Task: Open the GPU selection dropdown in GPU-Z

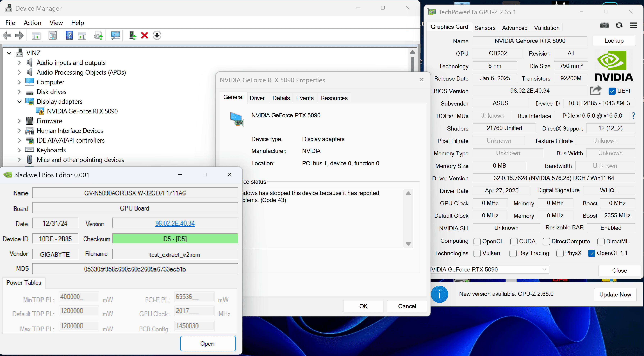Action: [545, 270]
